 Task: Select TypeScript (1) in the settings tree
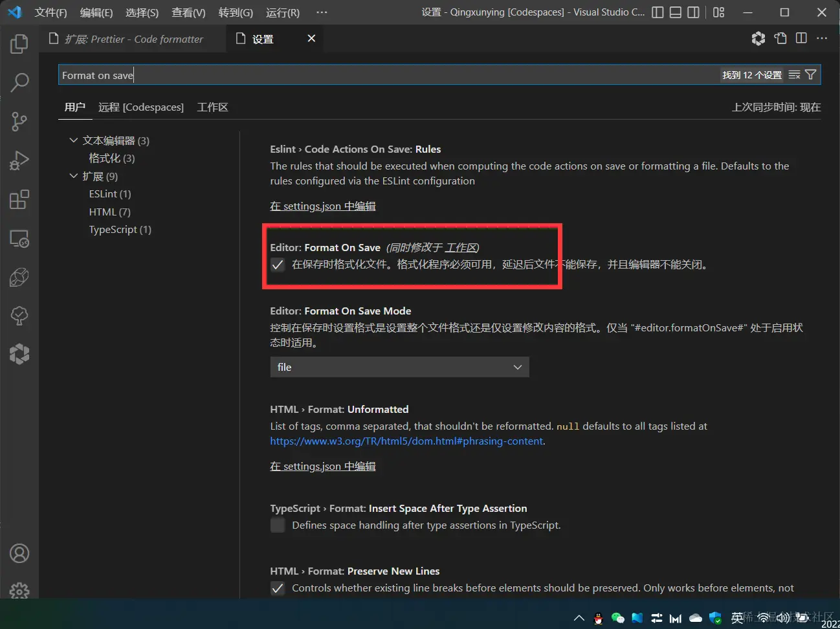pyautogui.click(x=120, y=230)
